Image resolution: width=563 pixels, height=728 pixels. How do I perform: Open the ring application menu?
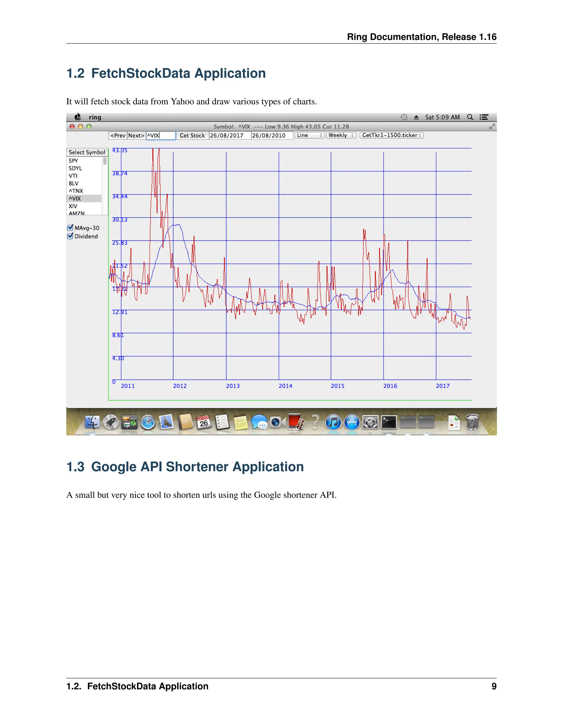point(95,117)
